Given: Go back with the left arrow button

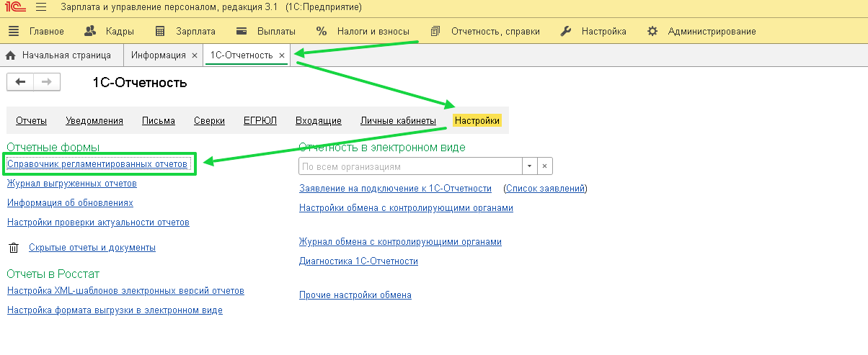Looking at the screenshot, I should click(20, 82).
